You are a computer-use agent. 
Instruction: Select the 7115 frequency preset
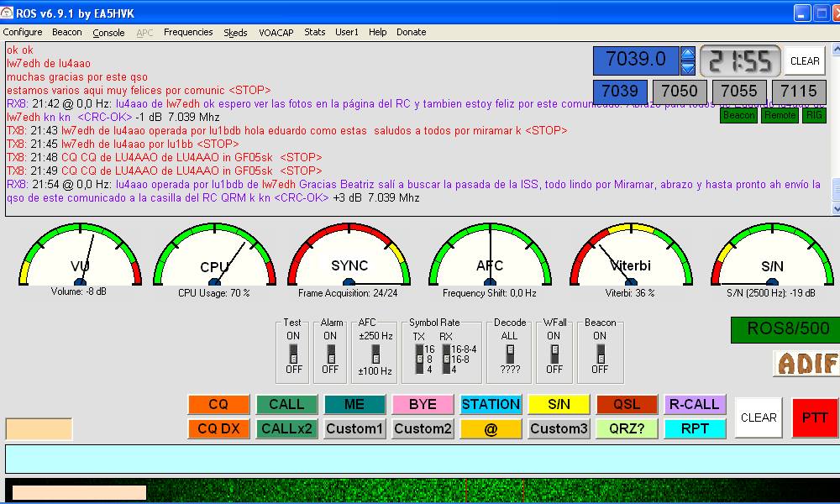799,91
